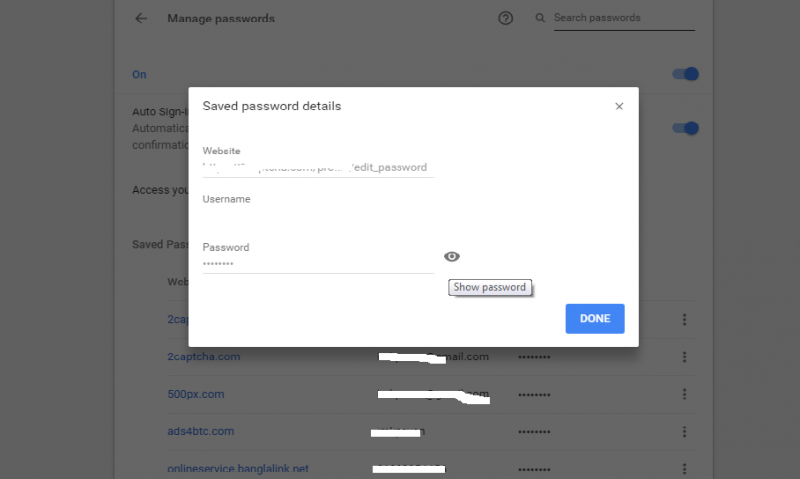This screenshot has height=479, width=800.
Task: Toggle the offer to save passwords switch
Action: (x=685, y=74)
